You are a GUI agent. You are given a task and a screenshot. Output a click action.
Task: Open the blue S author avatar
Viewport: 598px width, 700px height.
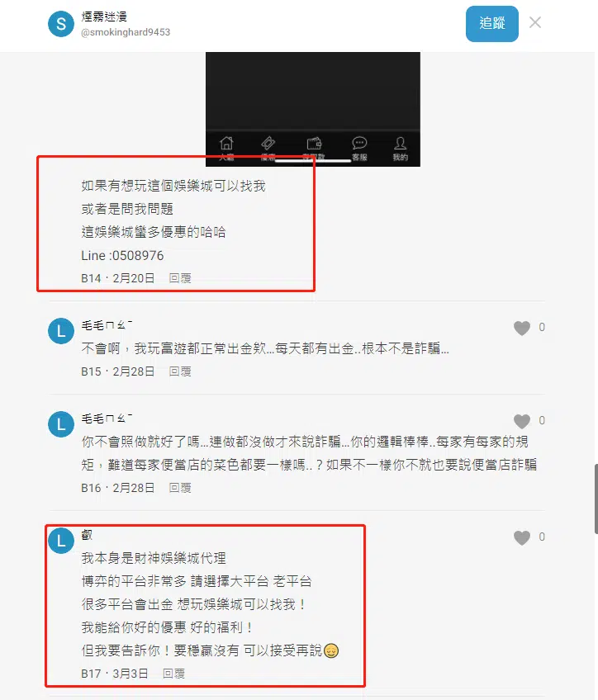tap(61, 24)
